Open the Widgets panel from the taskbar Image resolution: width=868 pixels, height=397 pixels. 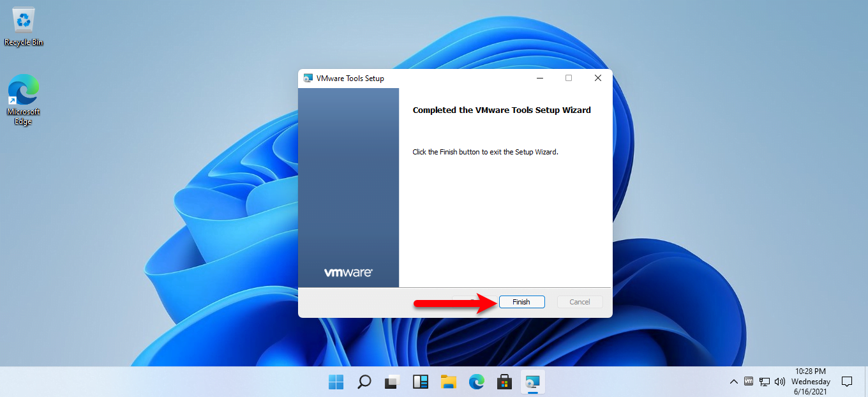coord(421,382)
